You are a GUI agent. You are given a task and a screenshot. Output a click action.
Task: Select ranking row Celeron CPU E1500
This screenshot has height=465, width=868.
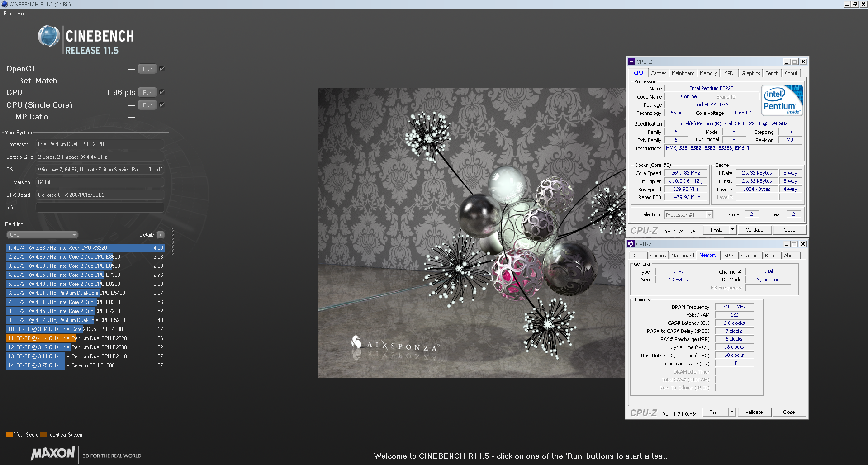85,365
